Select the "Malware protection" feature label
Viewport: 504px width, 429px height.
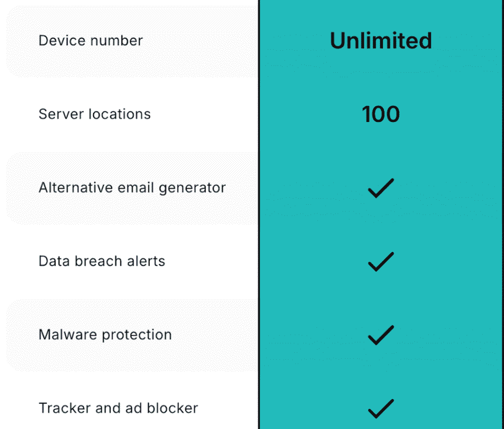tap(105, 335)
